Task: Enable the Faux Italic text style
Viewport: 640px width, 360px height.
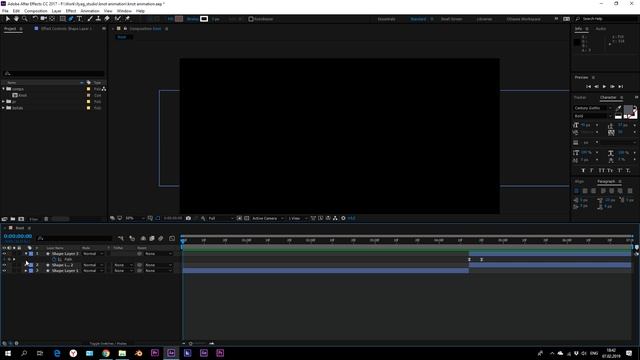Action: coord(591,170)
